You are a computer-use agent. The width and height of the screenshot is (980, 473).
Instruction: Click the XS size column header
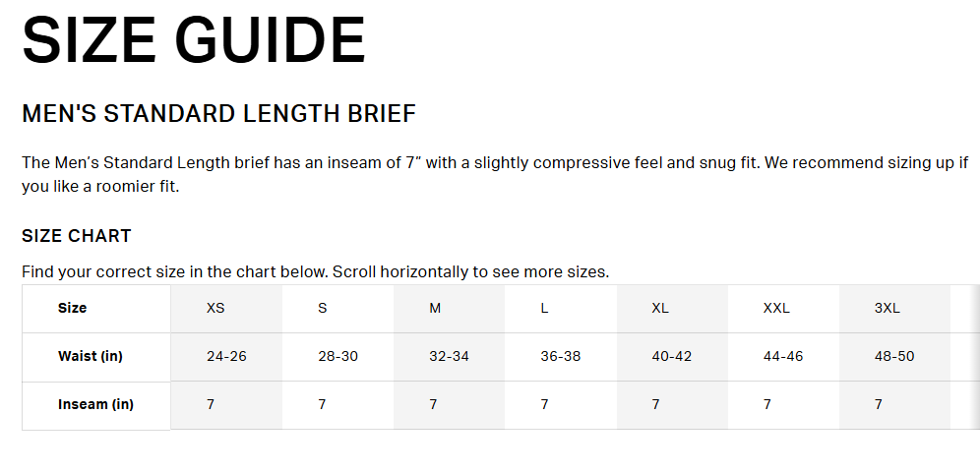[x=215, y=308]
